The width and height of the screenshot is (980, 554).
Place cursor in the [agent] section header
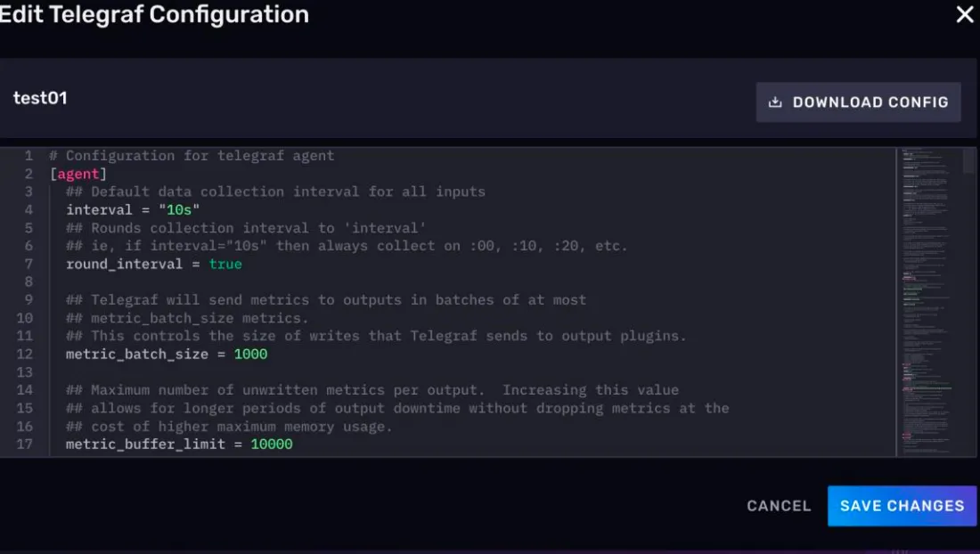[78, 174]
